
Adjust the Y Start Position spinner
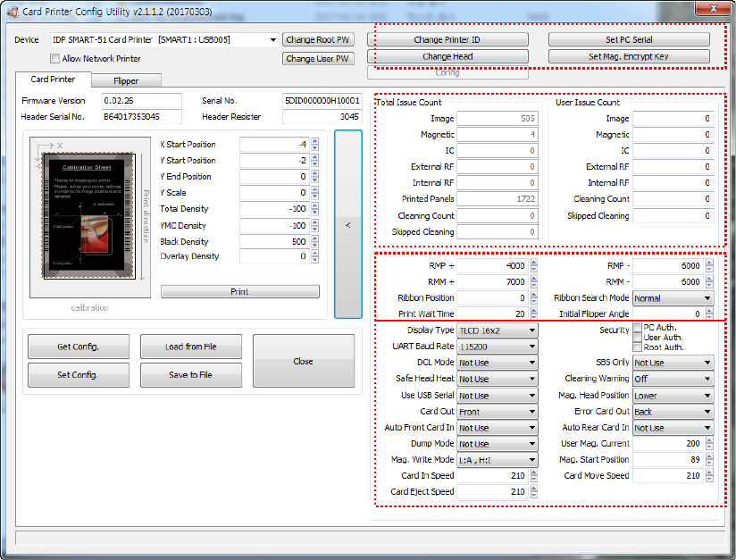[314, 161]
